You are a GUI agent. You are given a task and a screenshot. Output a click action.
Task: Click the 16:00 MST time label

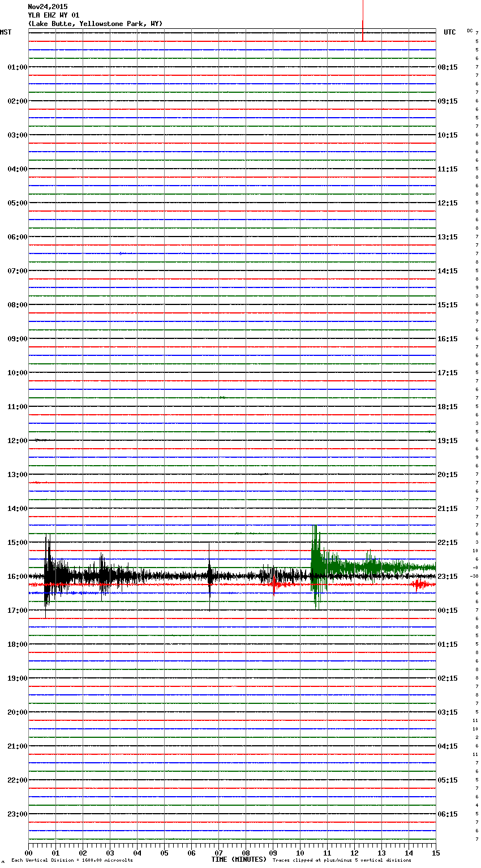coord(17,577)
